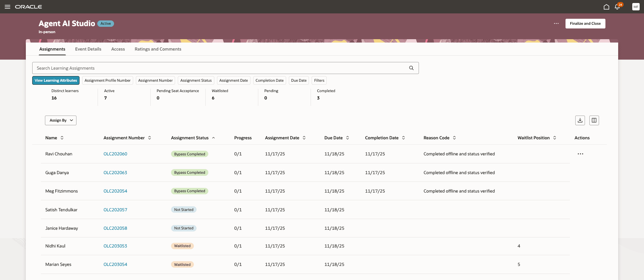Select the name Meg Fitzimmons
Screen dimensions: 644x280
pos(61,191)
